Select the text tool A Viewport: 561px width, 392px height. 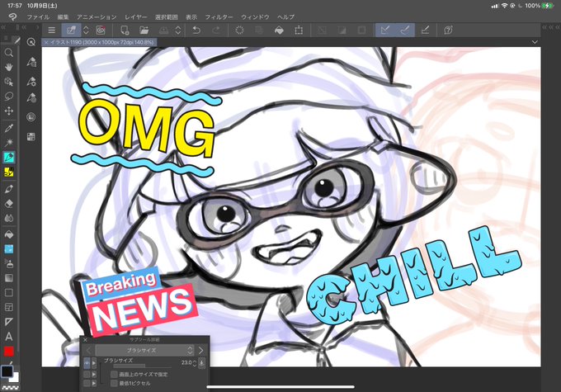click(x=8, y=337)
